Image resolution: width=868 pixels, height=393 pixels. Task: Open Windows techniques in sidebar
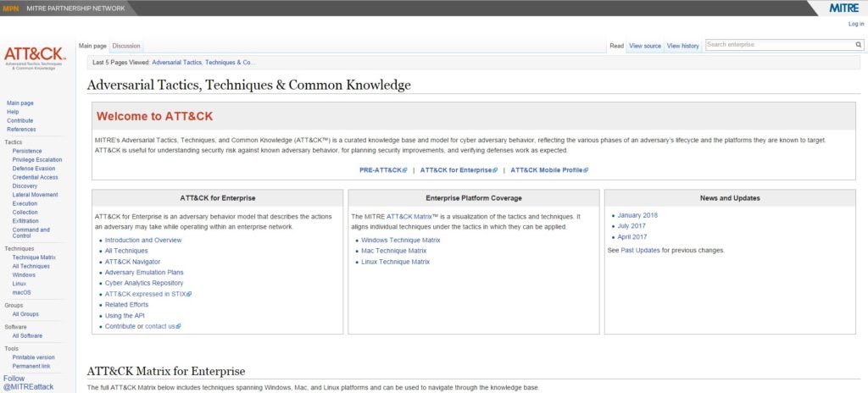[x=24, y=275]
